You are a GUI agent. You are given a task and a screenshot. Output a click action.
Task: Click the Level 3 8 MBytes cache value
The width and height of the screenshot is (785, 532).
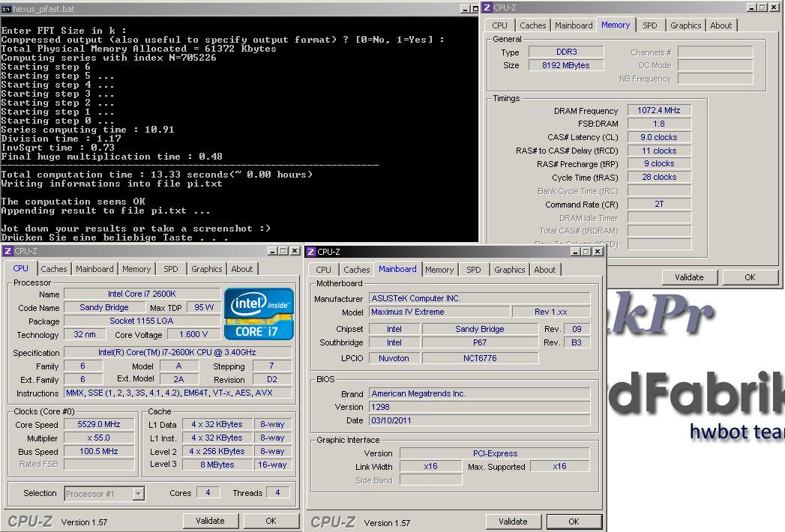[217, 465]
